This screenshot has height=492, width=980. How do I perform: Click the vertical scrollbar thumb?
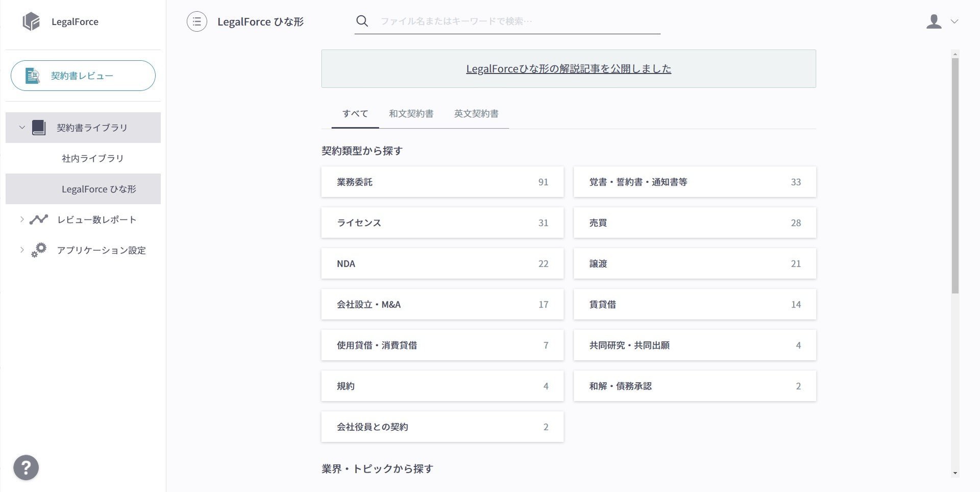pos(955,176)
